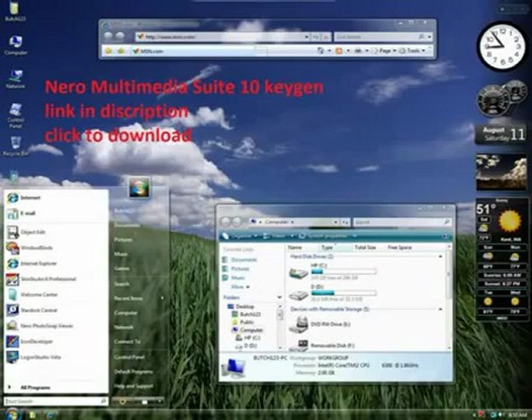Collapse the Folders pane chevron
Screen dimensions: 532x420
(279, 297)
